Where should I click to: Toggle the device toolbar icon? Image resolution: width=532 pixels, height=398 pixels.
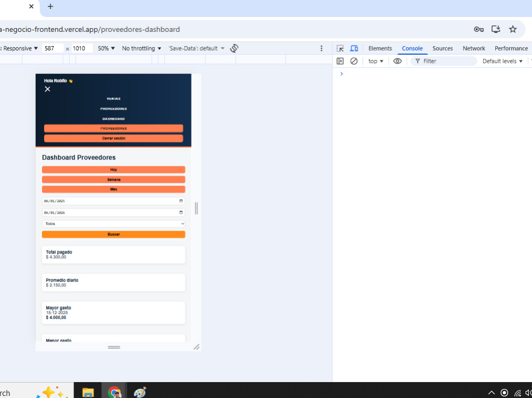[354, 48]
